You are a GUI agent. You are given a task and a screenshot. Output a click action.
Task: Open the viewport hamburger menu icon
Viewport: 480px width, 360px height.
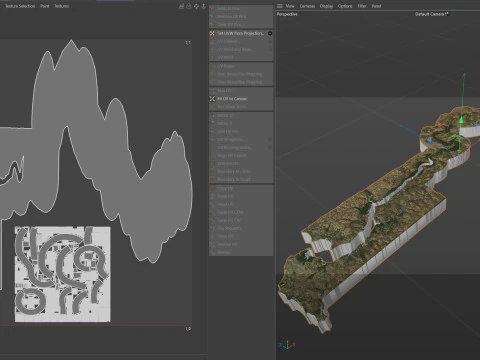pyautogui.click(x=280, y=6)
